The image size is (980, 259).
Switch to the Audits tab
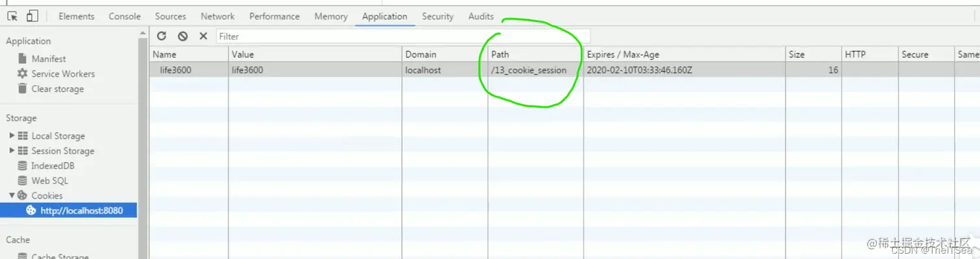(481, 16)
